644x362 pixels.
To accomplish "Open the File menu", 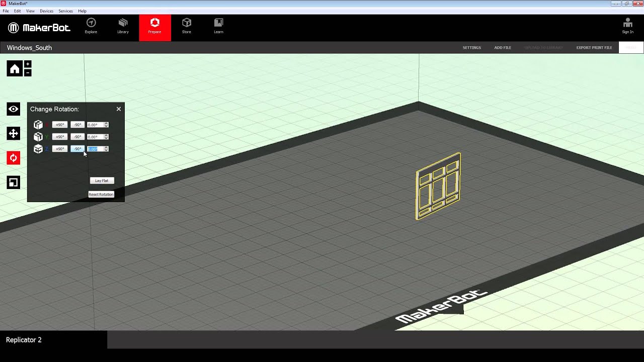I will [x=6, y=11].
